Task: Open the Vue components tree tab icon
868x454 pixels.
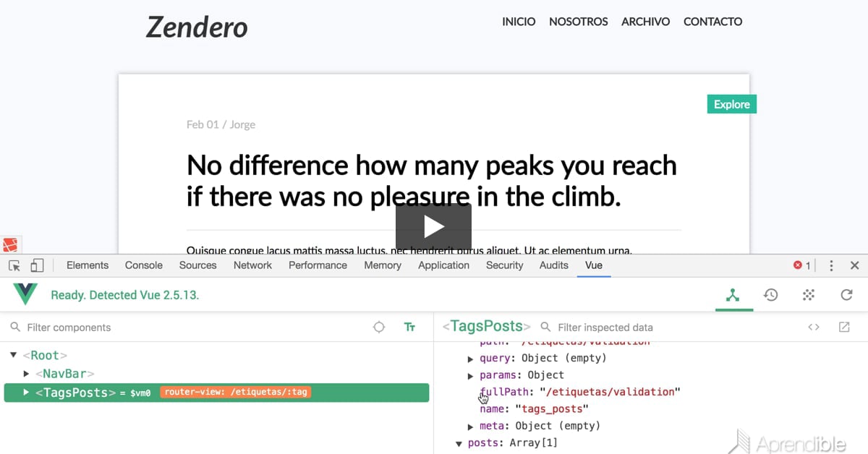Action: click(x=733, y=295)
